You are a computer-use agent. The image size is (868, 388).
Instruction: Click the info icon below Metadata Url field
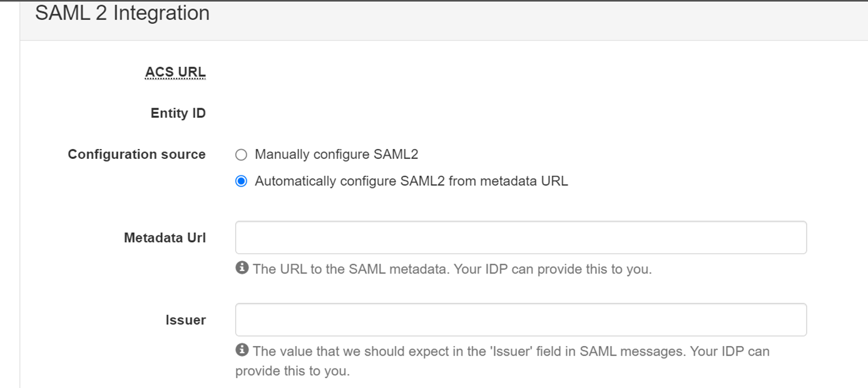[242, 268]
